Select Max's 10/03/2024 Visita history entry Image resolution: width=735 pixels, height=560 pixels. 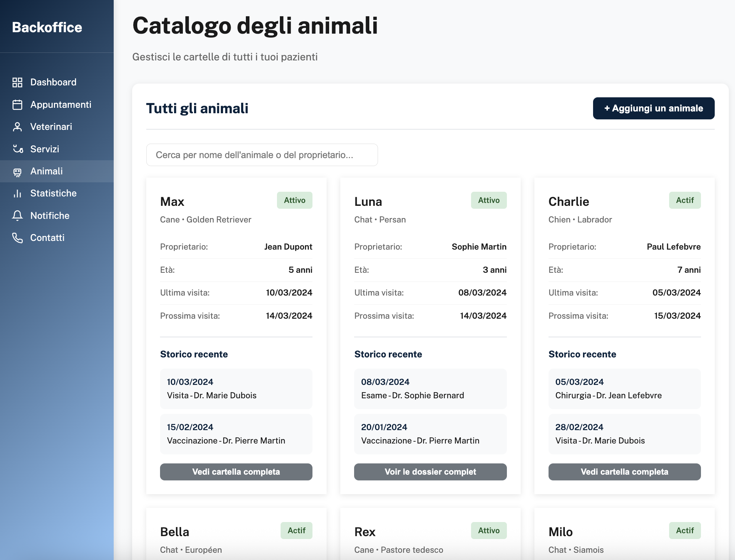[x=236, y=389]
